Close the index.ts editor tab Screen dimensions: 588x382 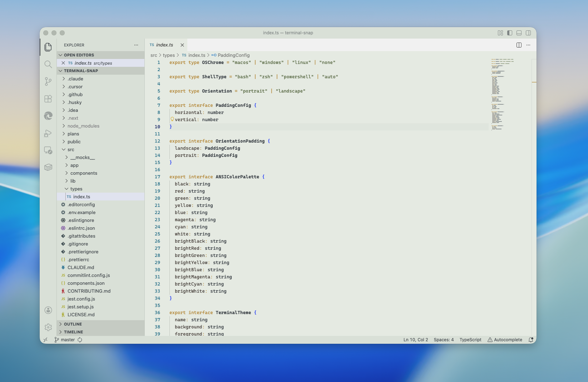[182, 45]
